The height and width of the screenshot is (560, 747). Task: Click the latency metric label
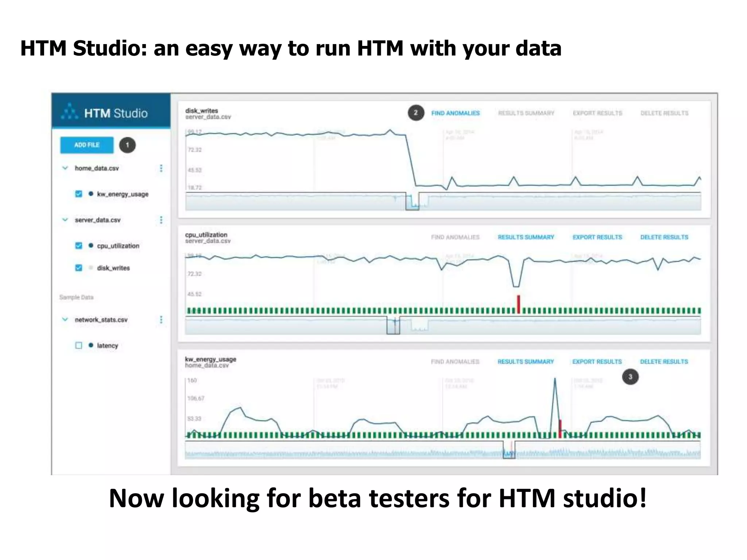pyautogui.click(x=108, y=345)
